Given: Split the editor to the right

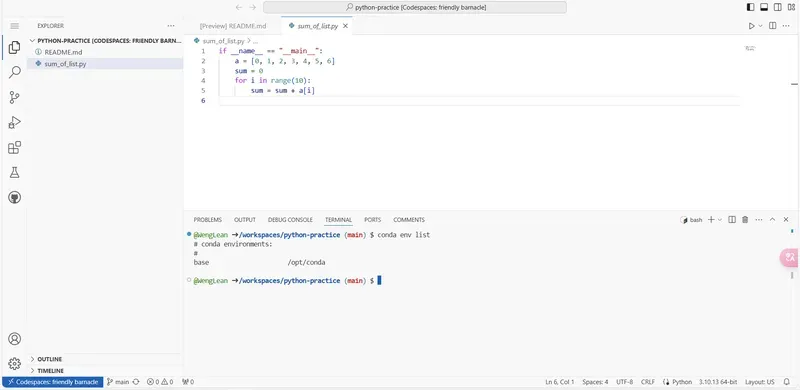Looking at the screenshot, I should (772, 26).
